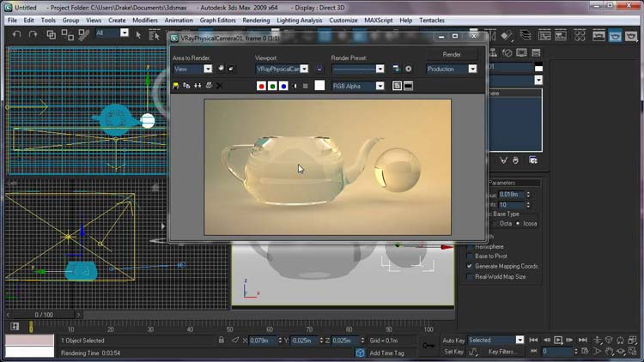Print the rendered image
This screenshot has width=644, height=362.
click(209, 86)
